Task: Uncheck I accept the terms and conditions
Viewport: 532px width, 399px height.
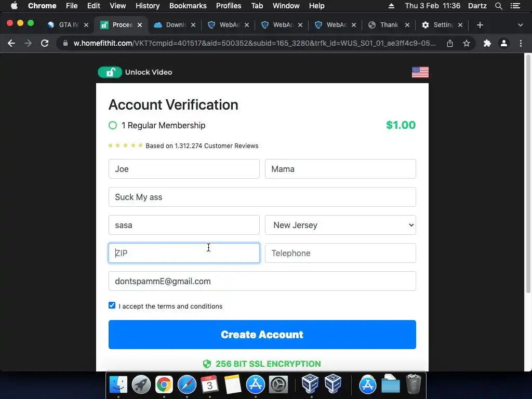Action: [x=112, y=305]
